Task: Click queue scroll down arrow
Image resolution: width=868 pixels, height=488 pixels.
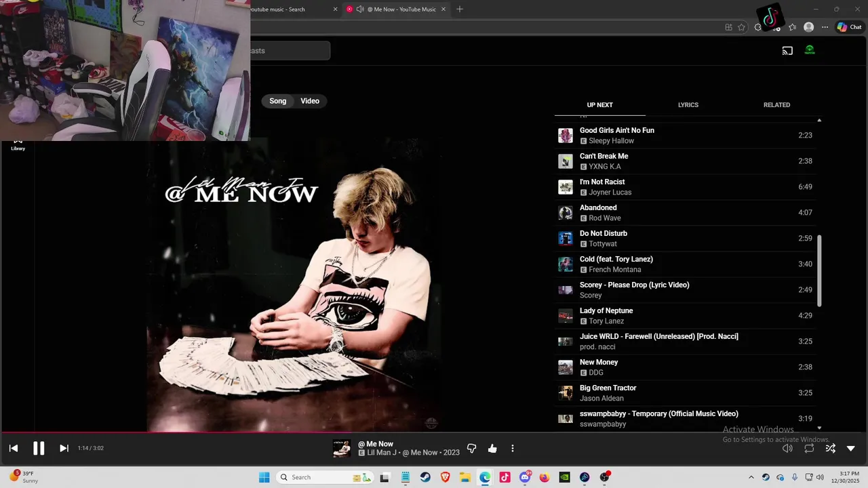Action: coord(819,428)
